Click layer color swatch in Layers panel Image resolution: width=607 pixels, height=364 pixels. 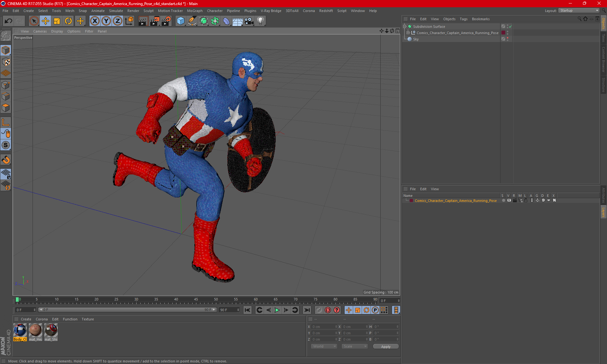pyautogui.click(x=411, y=201)
